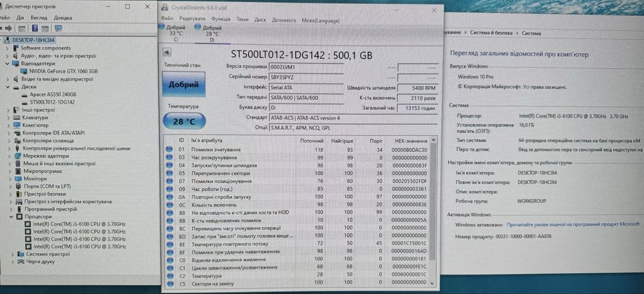Expand the Контролери сховища node

[9, 141]
